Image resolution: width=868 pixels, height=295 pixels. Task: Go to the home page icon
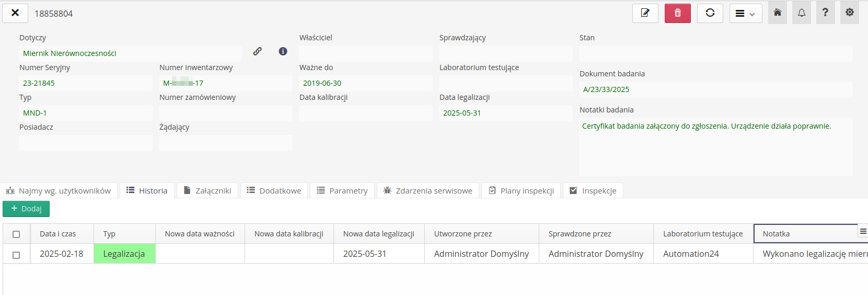[778, 13]
